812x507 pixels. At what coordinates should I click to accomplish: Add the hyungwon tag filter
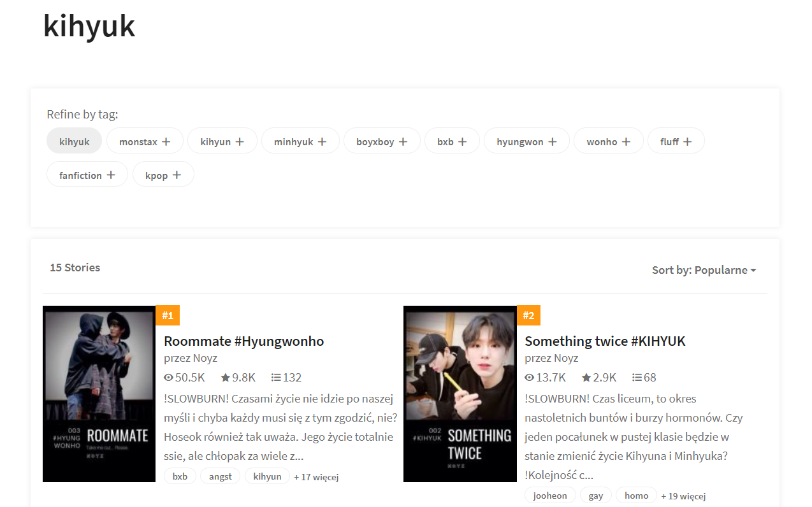527,141
